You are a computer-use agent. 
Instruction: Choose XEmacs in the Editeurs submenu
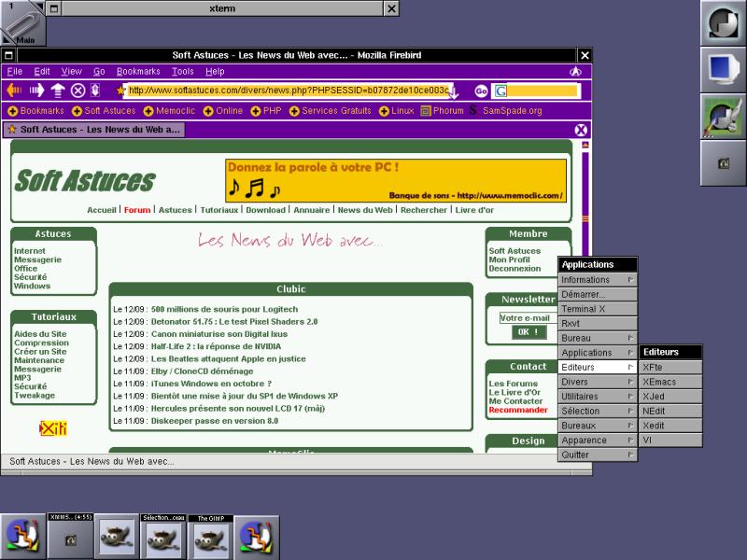(x=670, y=382)
